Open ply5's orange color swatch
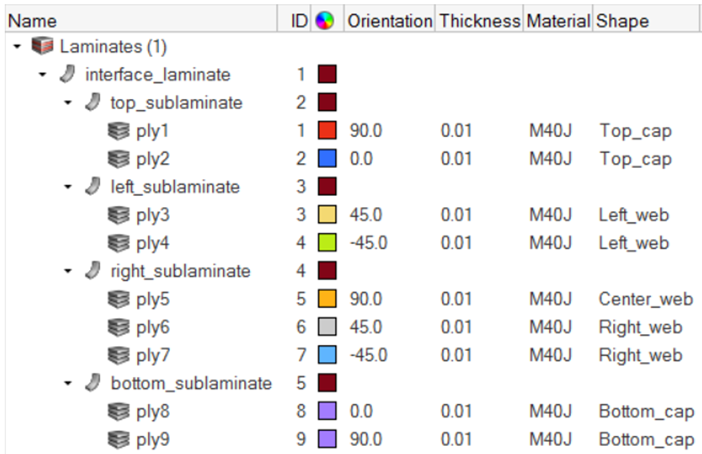The width and height of the screenshot is (702, 454). 327,299
